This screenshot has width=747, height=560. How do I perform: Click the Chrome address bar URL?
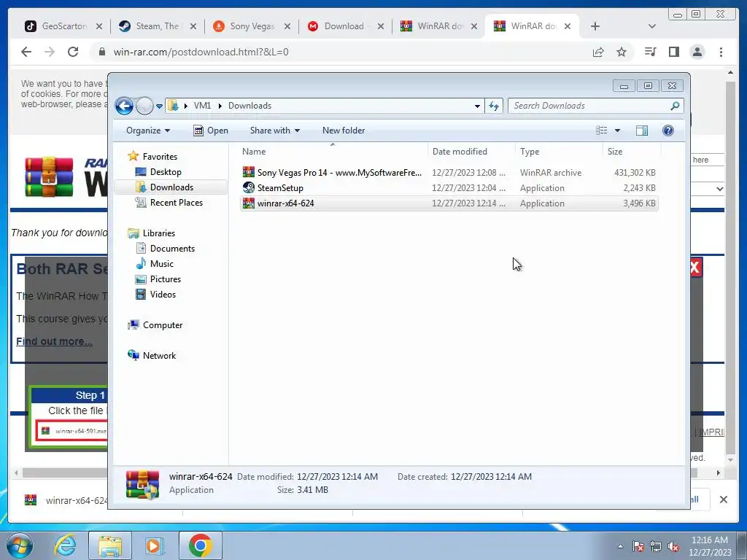pyautogui.click(x=201, y=52)
